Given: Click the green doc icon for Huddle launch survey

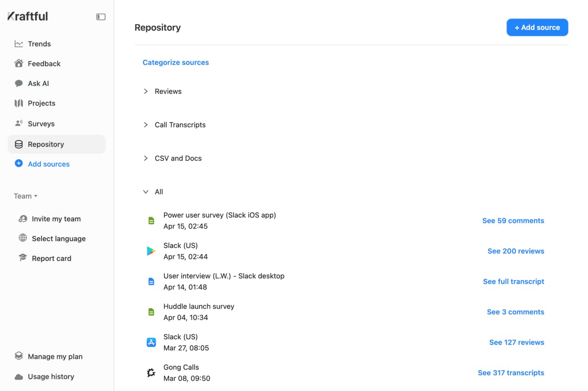Looking at the screenshot, I should coord(151,312).
